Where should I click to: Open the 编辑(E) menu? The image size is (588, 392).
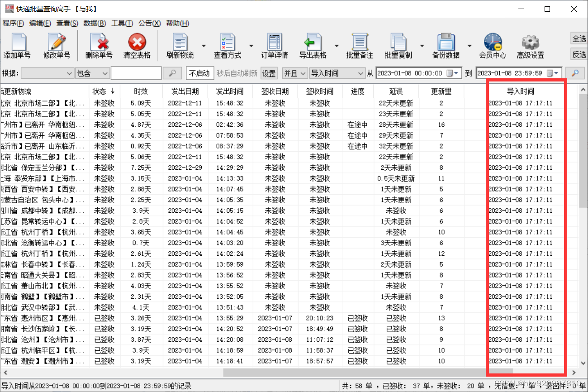pyautogui.click(x=40, y=24)
